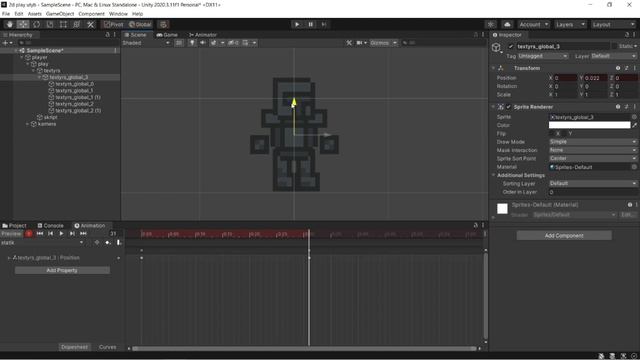This screenshot has height=360, width=640.
Task: Select textyrs_global_2 (1) in Hierarchy
Action: point(78,111)
